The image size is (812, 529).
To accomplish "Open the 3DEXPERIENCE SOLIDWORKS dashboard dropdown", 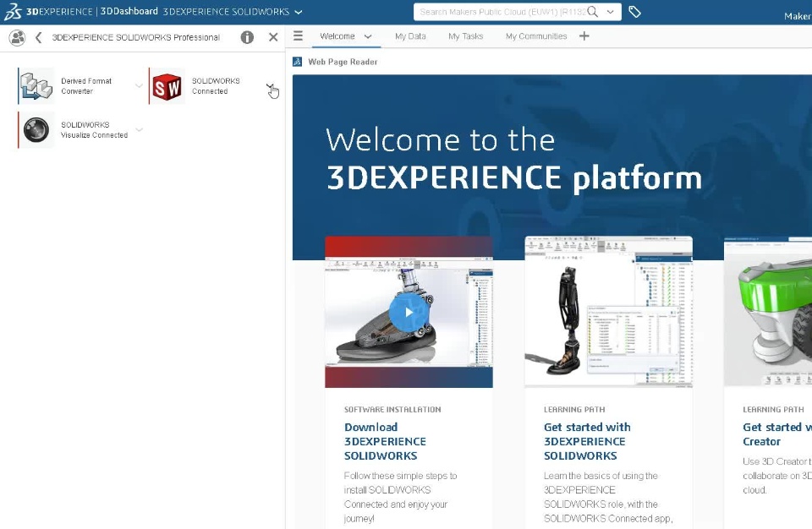I will tap(299, 12).
